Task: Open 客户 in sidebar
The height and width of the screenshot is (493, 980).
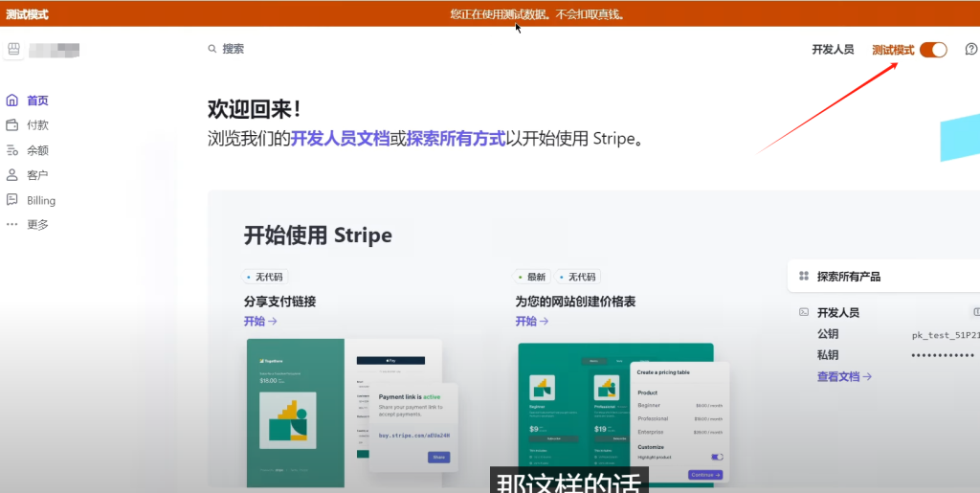Action: 37,175
